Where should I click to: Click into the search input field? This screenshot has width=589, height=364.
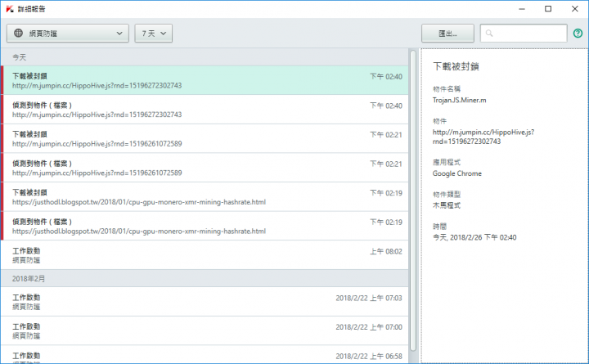(x=524, y=34)
